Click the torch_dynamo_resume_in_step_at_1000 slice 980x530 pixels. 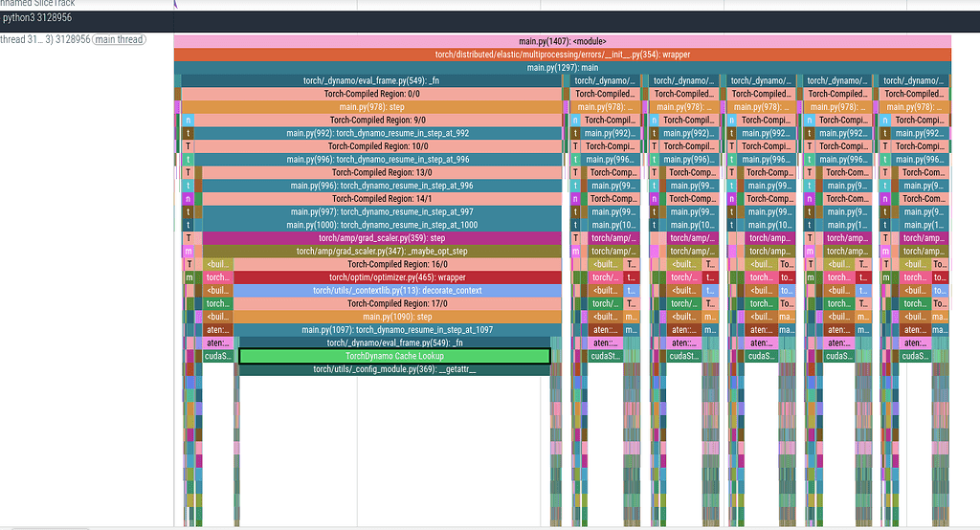click(x=381, y=225)
